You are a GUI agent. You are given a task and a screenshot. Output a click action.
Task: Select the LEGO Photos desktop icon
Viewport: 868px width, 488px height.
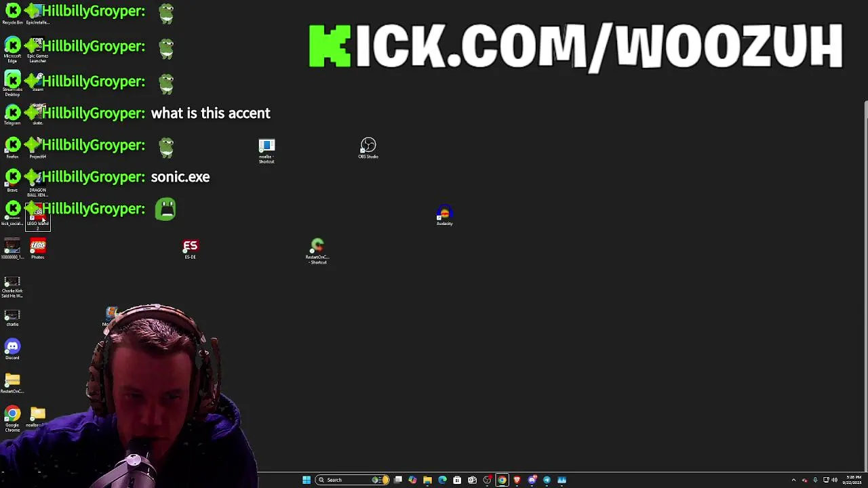[37, 249]
